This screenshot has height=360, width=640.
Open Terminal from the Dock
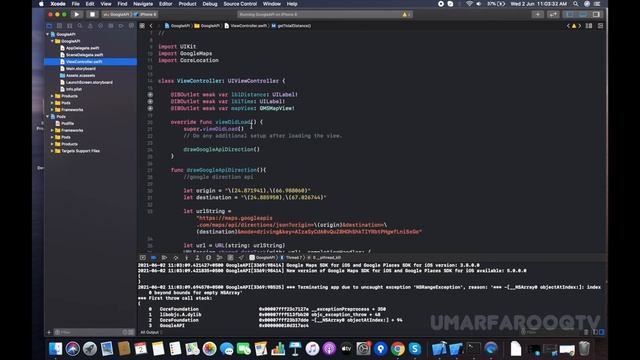tap(473, 349)
